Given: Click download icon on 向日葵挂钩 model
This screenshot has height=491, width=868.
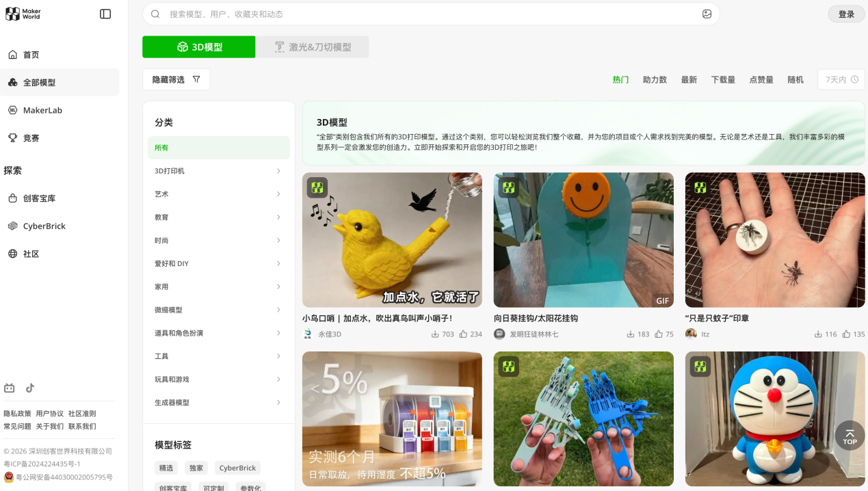Looking at the screenshot, I should point(631,334).
